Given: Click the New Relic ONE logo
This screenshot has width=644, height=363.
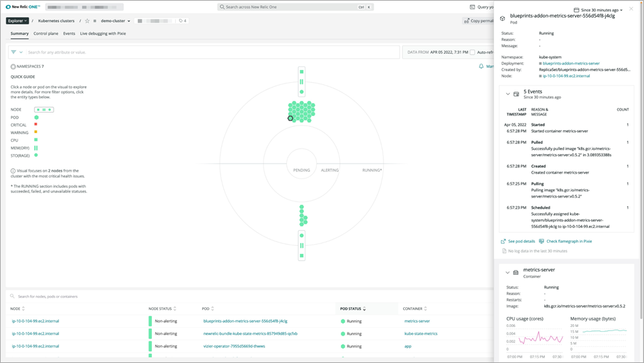Looking at the screenshot, I should (x=23, y=7).
